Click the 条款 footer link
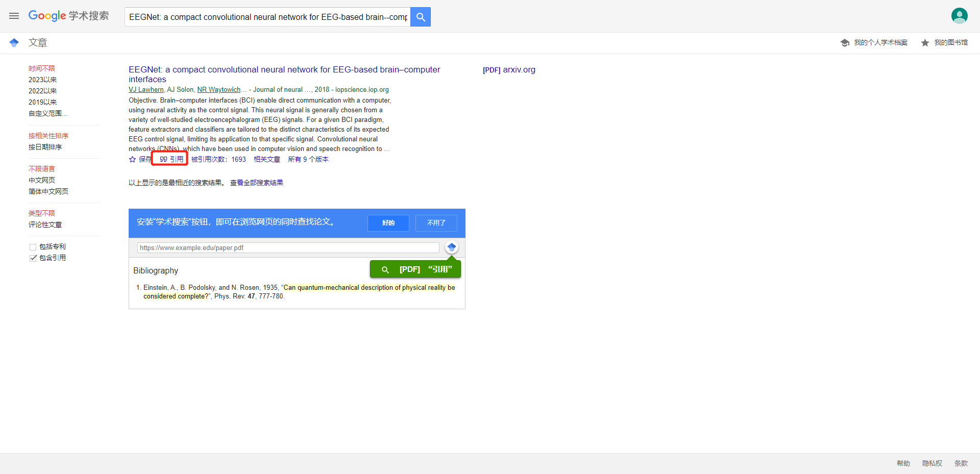 pyautogui.click(x=961, y=463)
